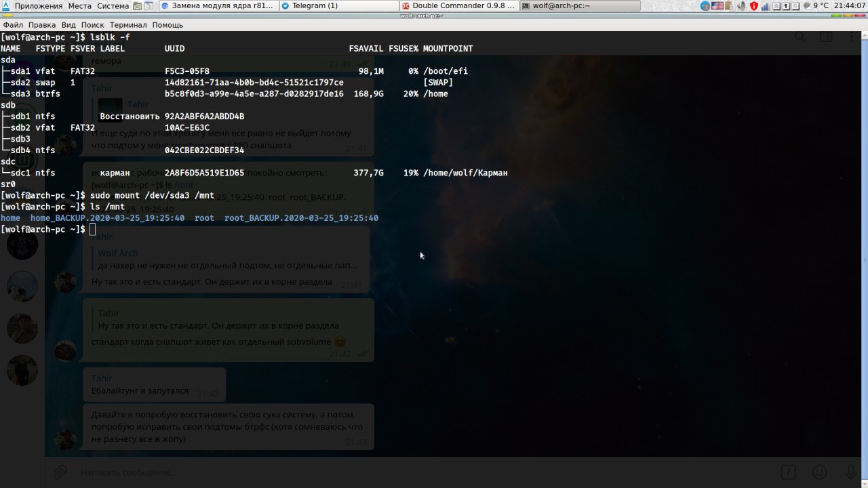Viewport: 868px width, 488px height.
Task: Click the '377,7G' available space value
Action: [368, 173]
